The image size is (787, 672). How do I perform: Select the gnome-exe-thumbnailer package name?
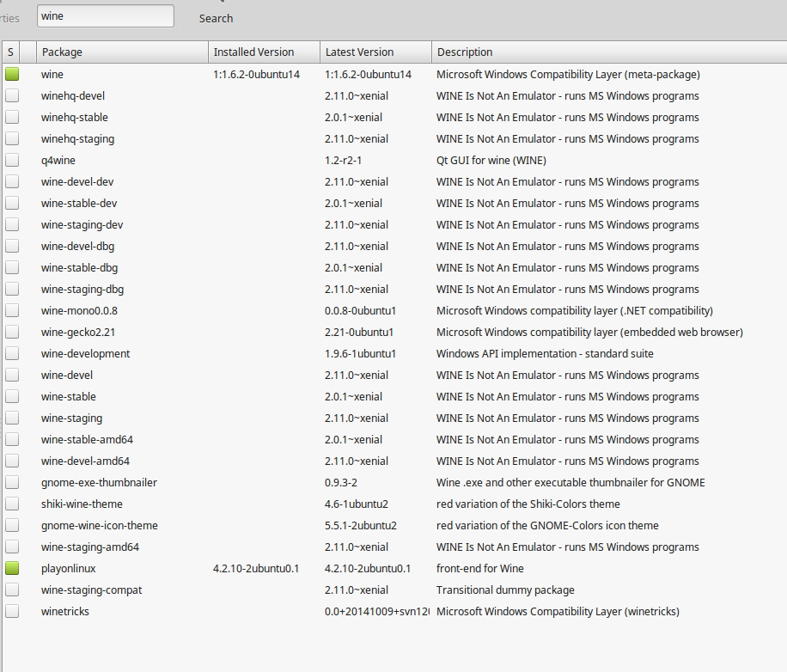(99, 482)
